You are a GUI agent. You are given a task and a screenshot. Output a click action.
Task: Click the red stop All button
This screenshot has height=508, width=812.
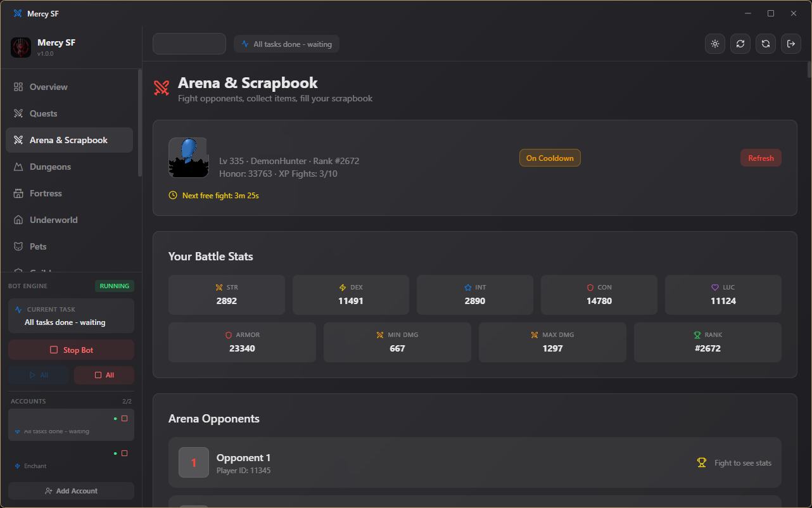pyautogui.click(x=104, y=375)
